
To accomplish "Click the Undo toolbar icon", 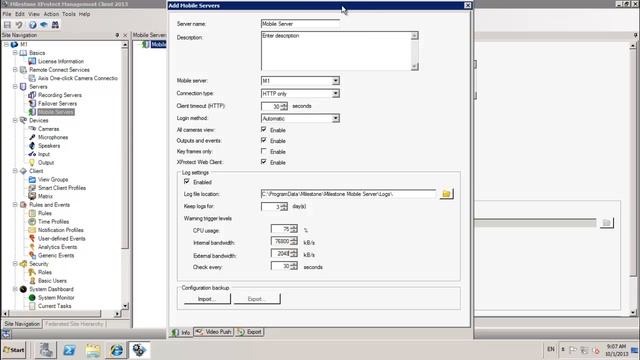I will (x=19, y=25).
